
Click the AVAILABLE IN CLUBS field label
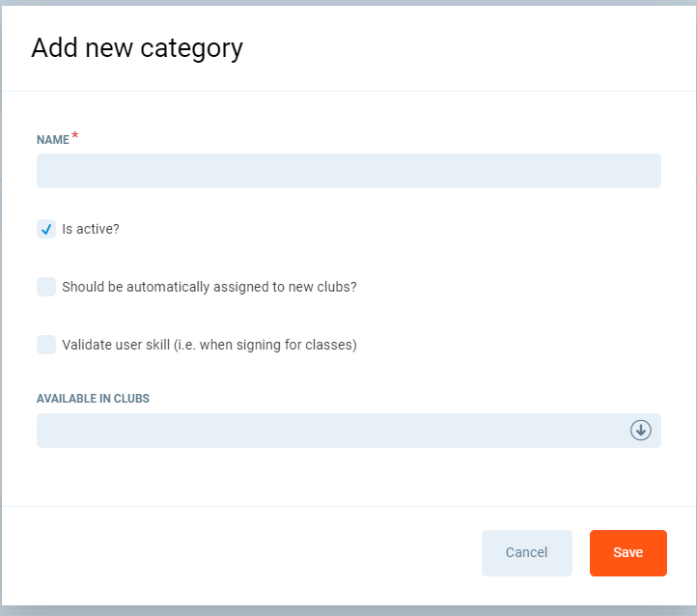click(x=93, y=399)
